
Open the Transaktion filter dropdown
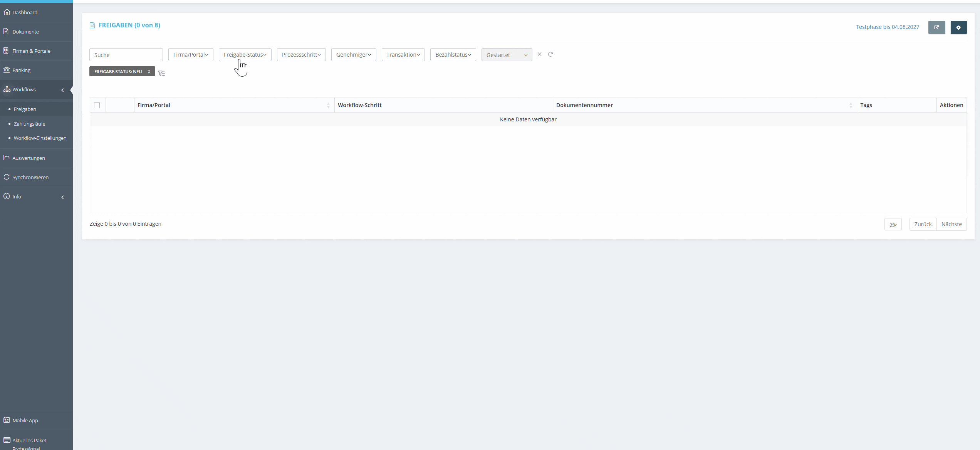pyautogui.click(x=403, y=55)
